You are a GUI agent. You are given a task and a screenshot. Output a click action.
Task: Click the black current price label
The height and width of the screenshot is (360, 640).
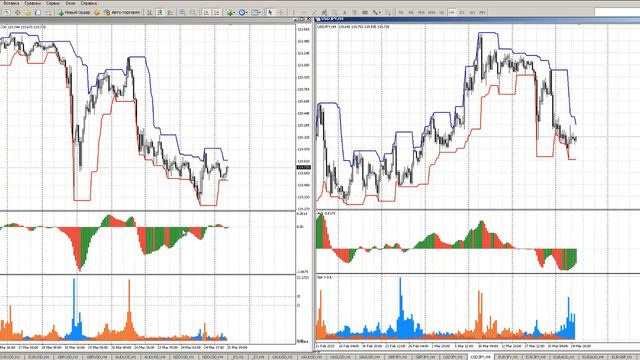pos(304,167)
